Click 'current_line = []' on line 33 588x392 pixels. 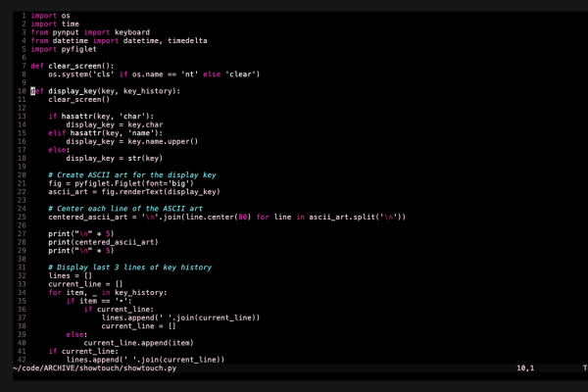85,284
